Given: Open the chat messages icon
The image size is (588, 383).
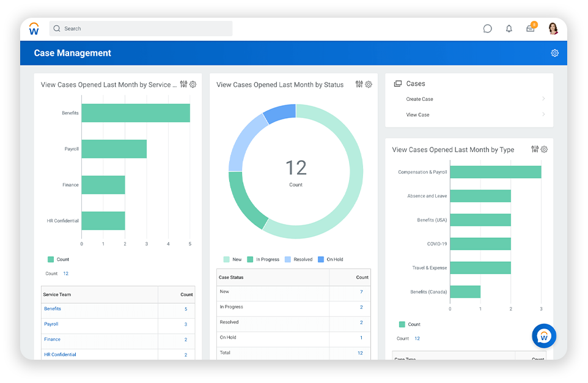Looking at the screenshot, I should pyautogui.click(x=487, y=29).
